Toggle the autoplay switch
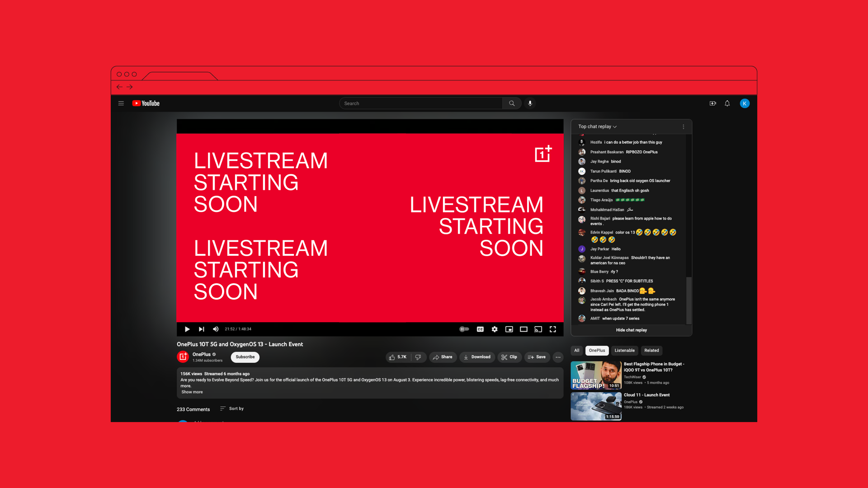Screen dimensions: 868x488 click(464, 329)
